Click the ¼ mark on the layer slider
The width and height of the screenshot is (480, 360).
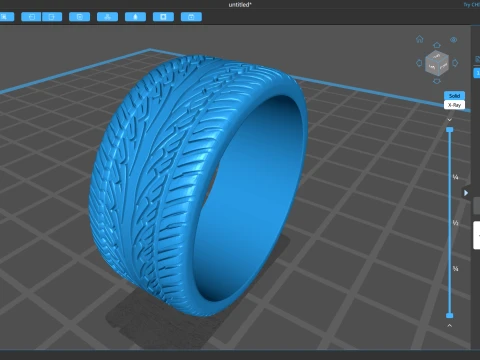456,177
